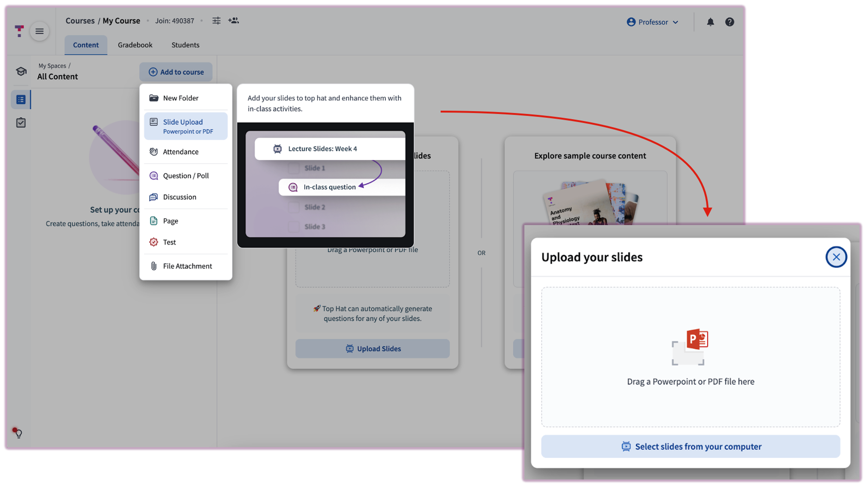Screen dimensions: 868x488
Task: Select the assignments checklist sidebar icon
Action: pos(21,123)
